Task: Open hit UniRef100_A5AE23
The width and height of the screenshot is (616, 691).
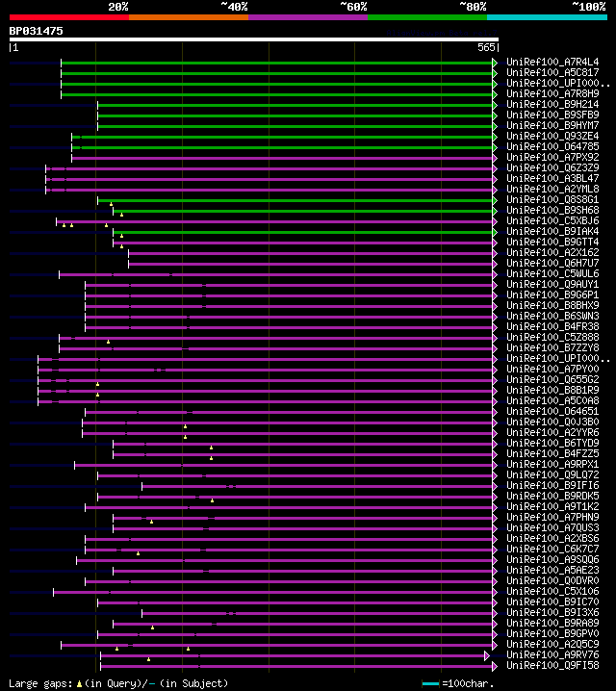Action: click(x=552, y=570)
